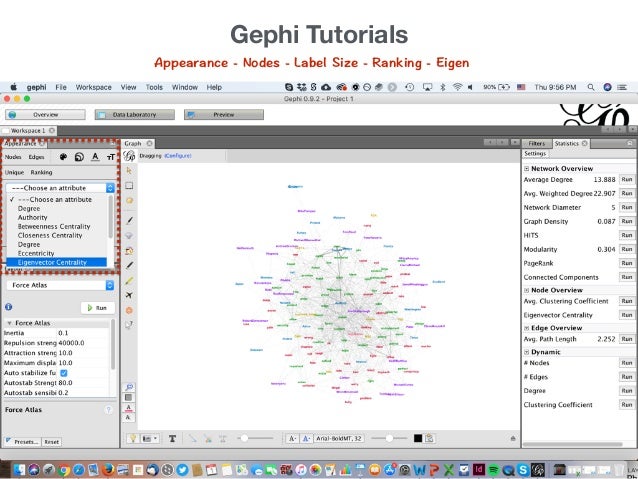Viewport: 638px width, 479px height.
Task: Open the Workspace menu
Action: tap(94, 87)
